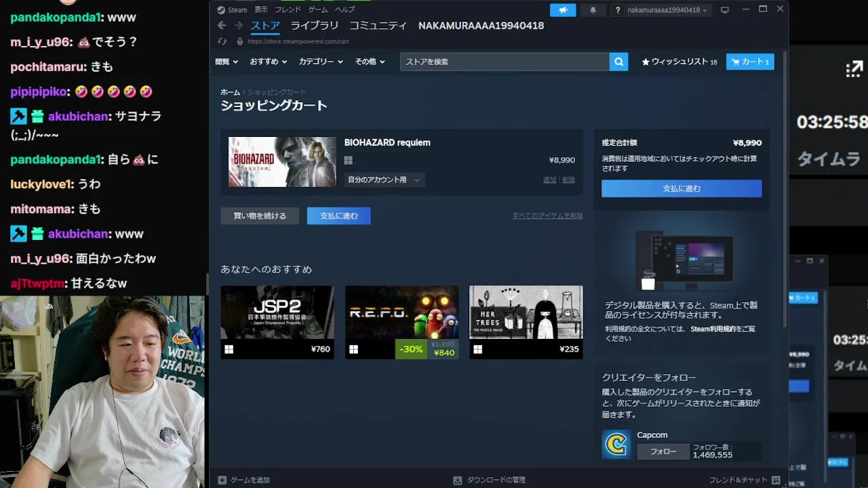Switch to the ライブラリ tab
Screen dimensions: 868x488
315,26
